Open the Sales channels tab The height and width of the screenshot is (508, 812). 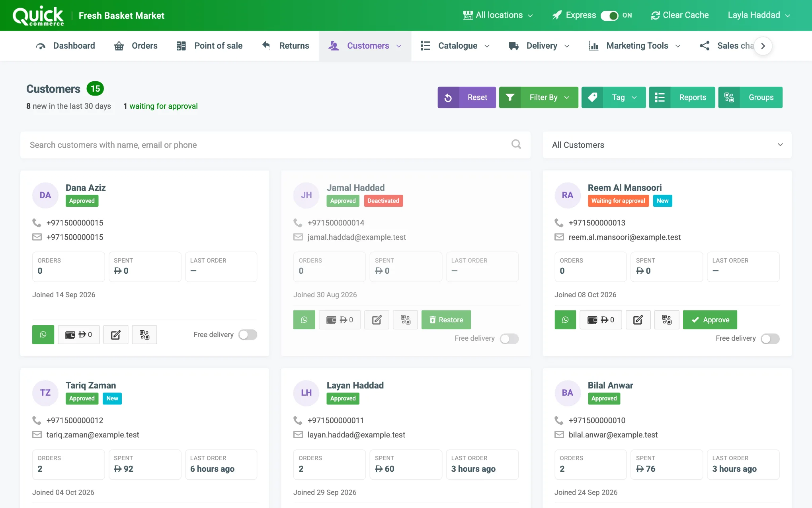pyautogui.click(x=727, y=46)
